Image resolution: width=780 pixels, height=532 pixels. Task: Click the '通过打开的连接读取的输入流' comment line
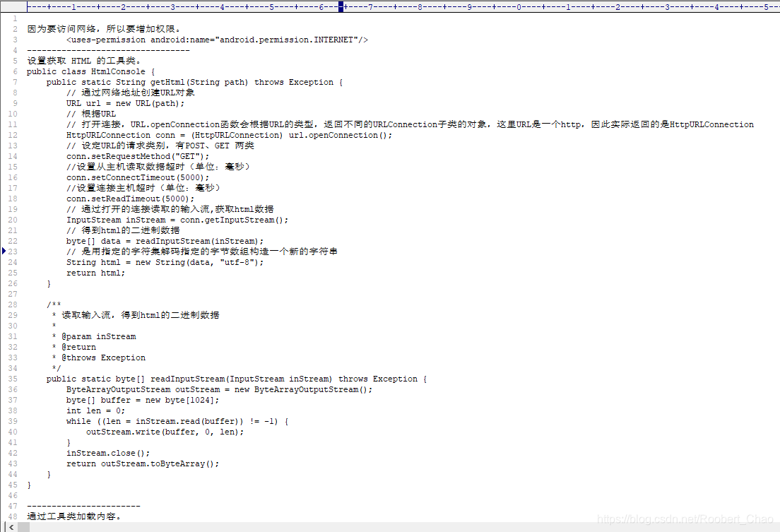(x=170, y=209)
